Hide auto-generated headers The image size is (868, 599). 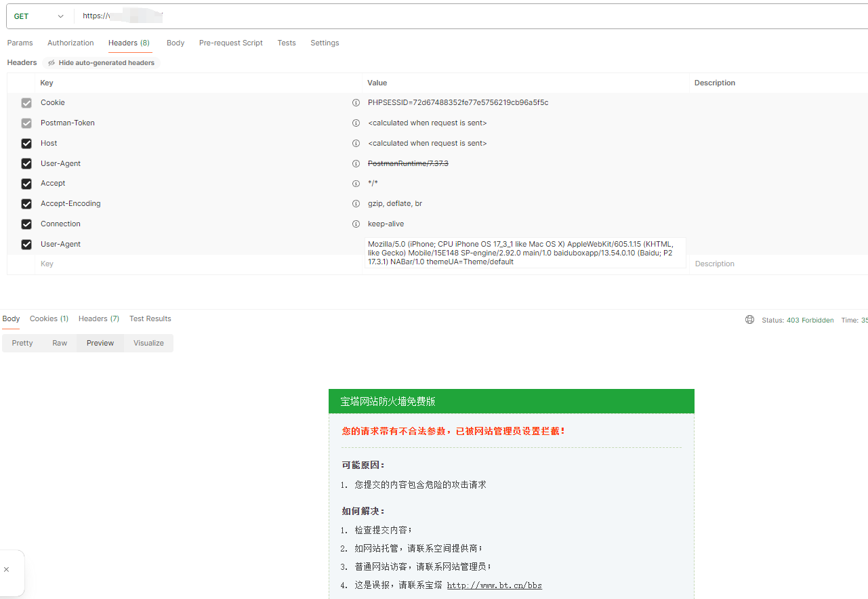pos(101,63)
